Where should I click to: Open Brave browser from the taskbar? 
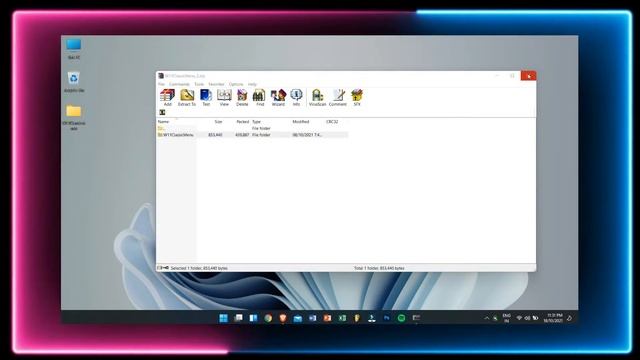(x=283, y=318)
